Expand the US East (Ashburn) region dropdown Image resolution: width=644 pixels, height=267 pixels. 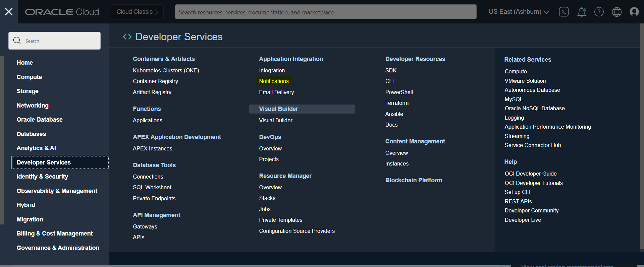(519, 12)
